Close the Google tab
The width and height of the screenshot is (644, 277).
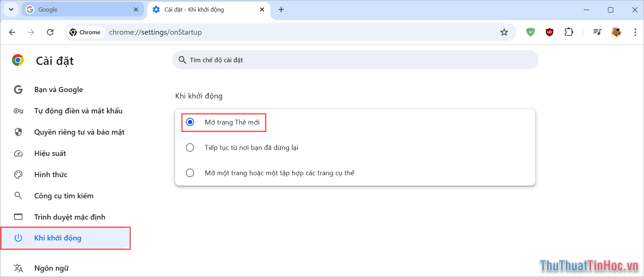136,10
